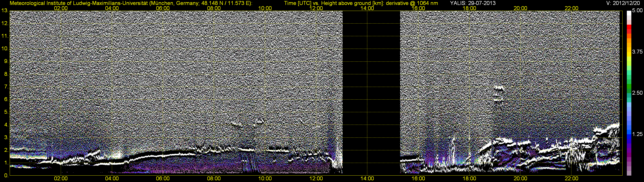Select the 22:00 label on the top time axis
The image size is (644, 182).
(571, 8)
